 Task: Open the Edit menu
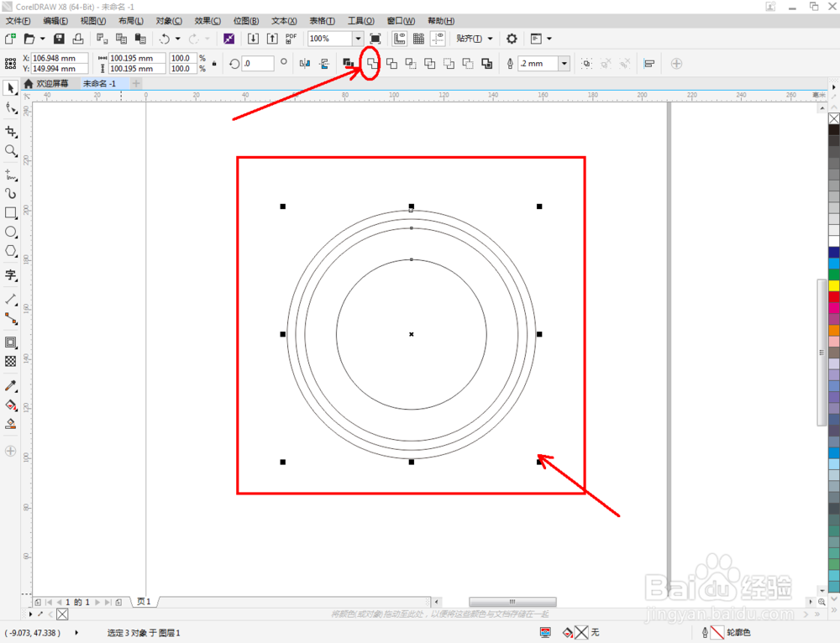point(55,21)
